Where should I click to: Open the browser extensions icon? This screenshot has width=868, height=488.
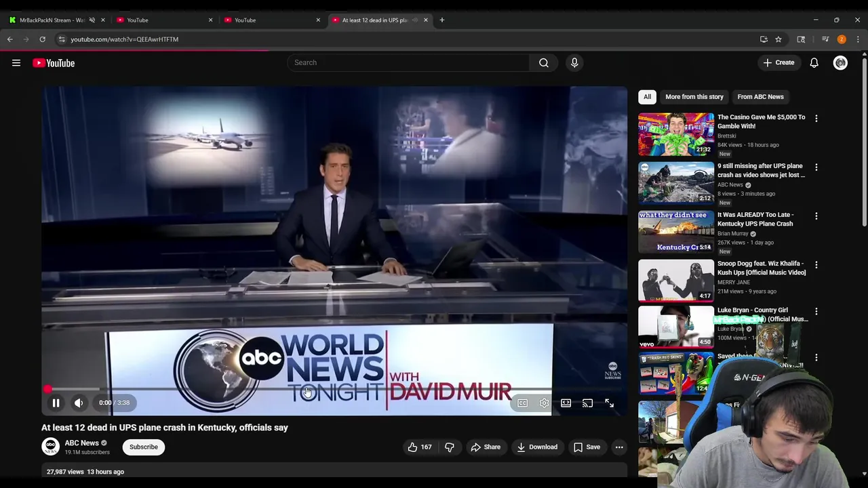(801, 39)
